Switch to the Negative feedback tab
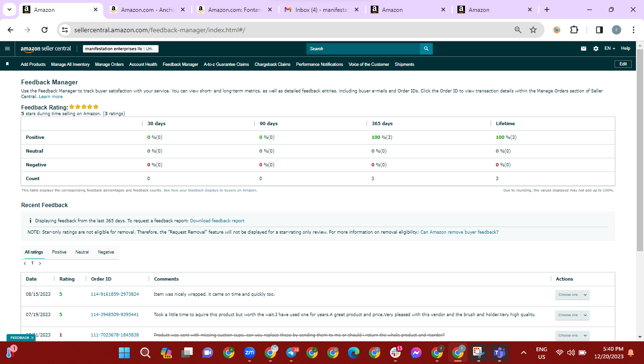This screenshot has width=644, height=364. click(x=106, y=252)
